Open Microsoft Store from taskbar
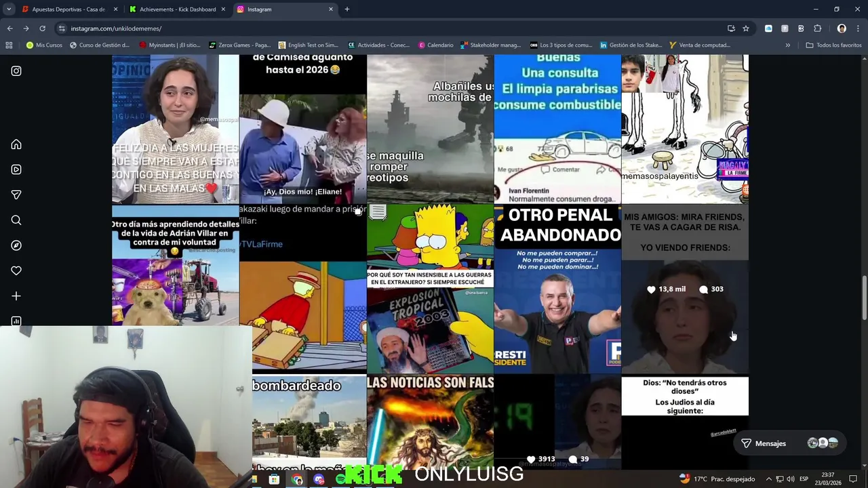The width and height of the screenshot is (868, 488). coord(274,479)
